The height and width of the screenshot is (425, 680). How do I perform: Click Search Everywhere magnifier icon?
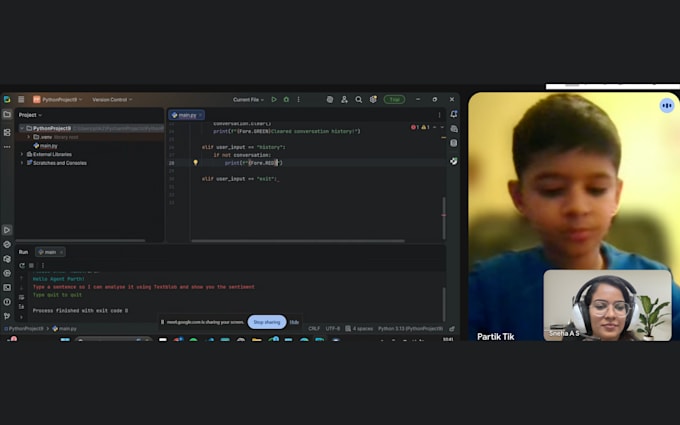pos(359,99)
